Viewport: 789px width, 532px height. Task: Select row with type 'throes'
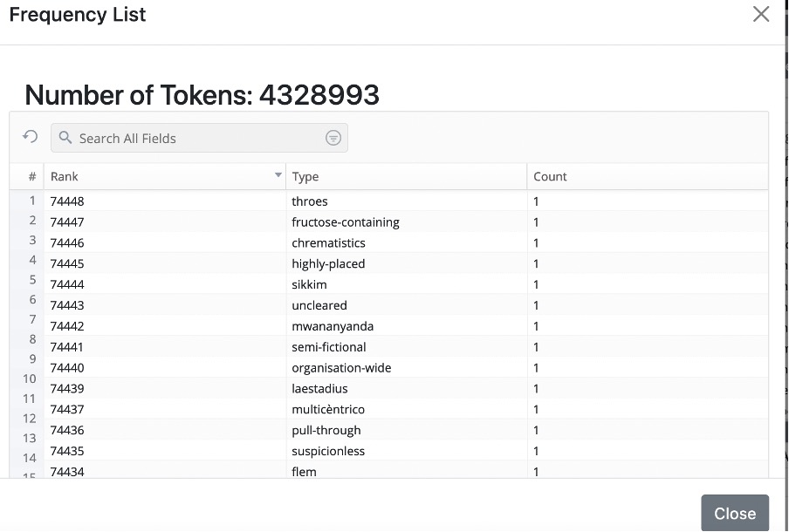point(310,201)
